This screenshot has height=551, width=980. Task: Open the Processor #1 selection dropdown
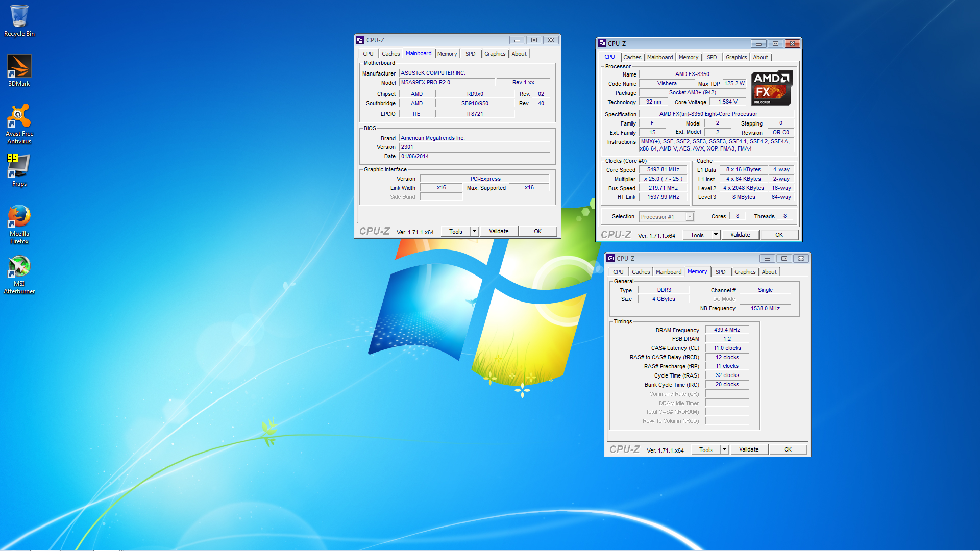(667, 217)
